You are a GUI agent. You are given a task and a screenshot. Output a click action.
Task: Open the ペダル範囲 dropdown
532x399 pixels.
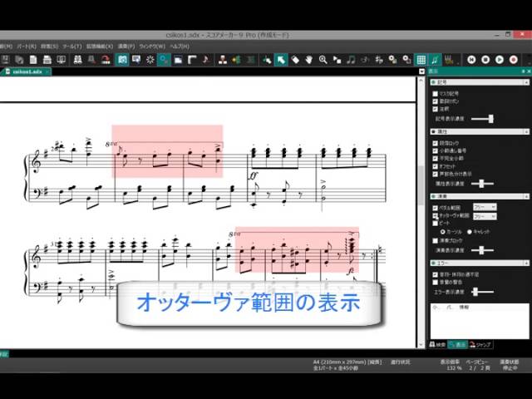click(x=485, y=207)
